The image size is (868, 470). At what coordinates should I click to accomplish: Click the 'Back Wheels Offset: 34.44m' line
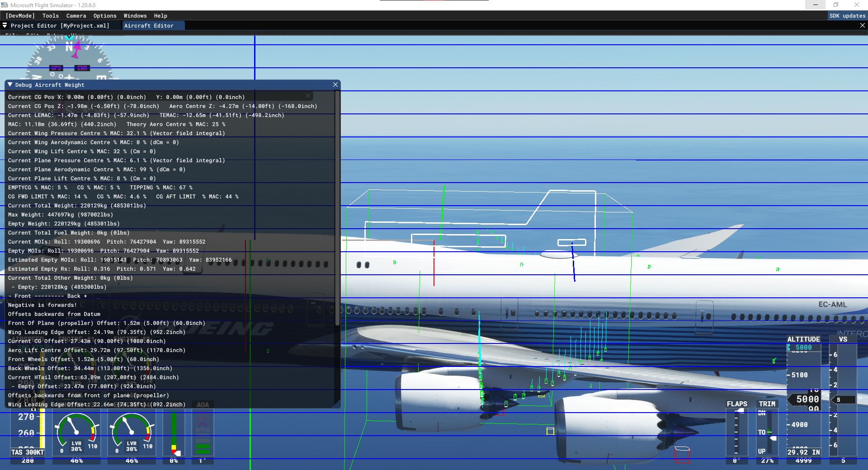90,368
